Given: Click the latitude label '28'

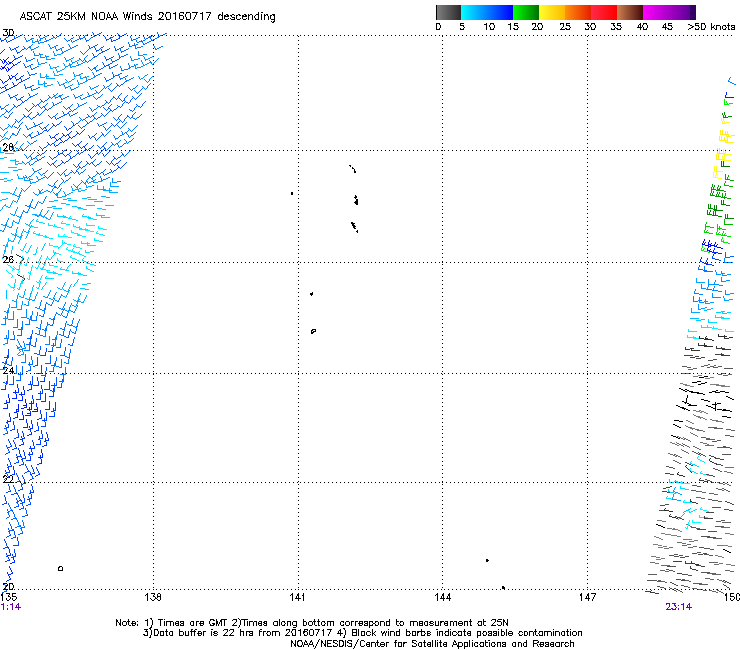Looking at the screenshot, I should [8, 147].
